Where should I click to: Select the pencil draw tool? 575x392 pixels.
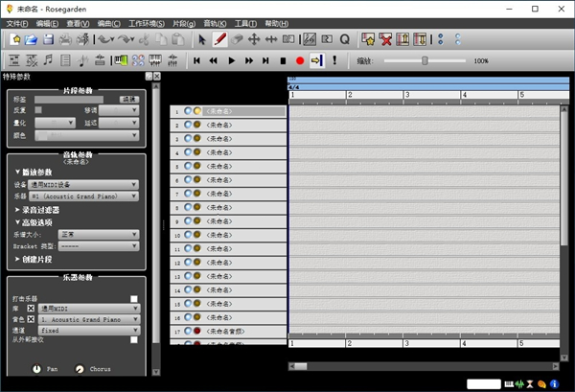[x=219, y=39]
